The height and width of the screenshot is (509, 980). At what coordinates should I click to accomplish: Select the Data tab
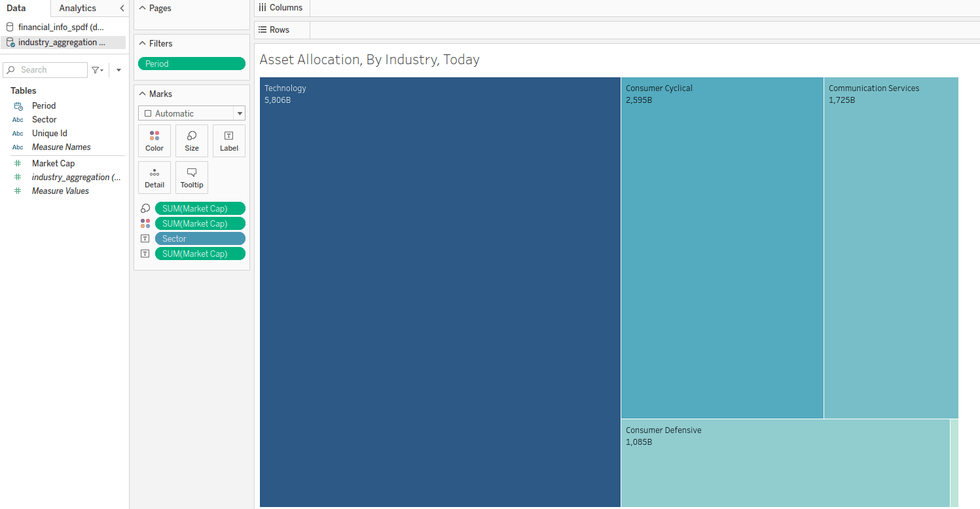[16, 9]
